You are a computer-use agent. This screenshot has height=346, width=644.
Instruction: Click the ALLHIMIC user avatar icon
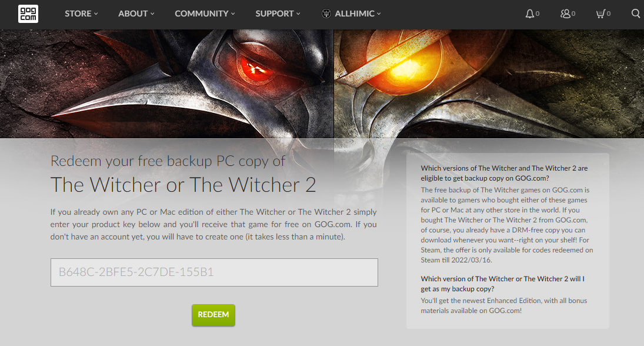click(326, 14)
